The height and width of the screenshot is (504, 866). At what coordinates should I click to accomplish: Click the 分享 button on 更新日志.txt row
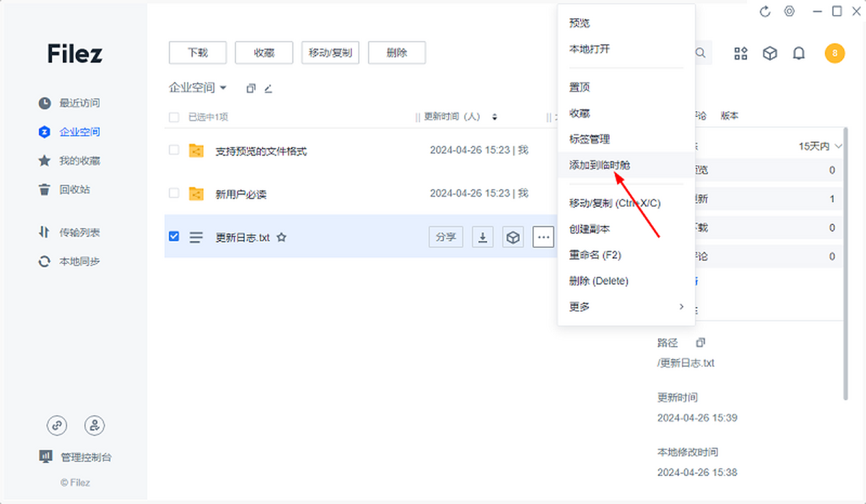[447, 236]
